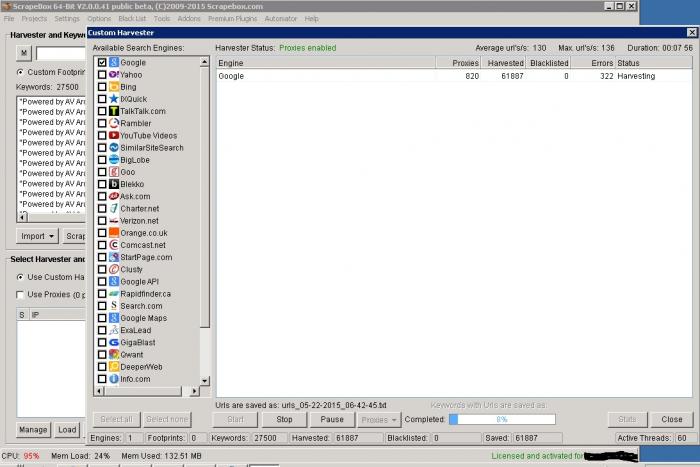700x467 pixels.
Task: Open the Import dropdown button
Action: [38, 236]
